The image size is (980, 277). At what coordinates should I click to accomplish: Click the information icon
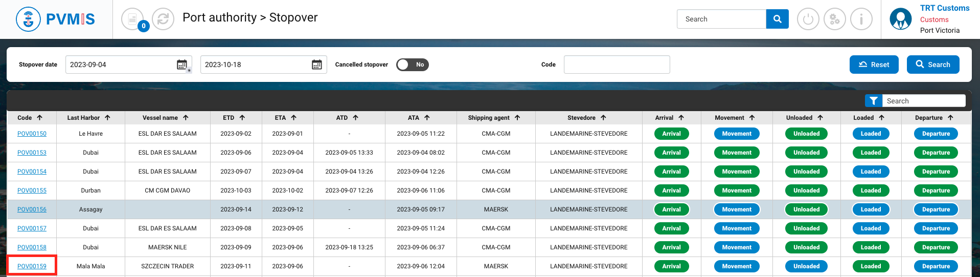coord(861,19)
